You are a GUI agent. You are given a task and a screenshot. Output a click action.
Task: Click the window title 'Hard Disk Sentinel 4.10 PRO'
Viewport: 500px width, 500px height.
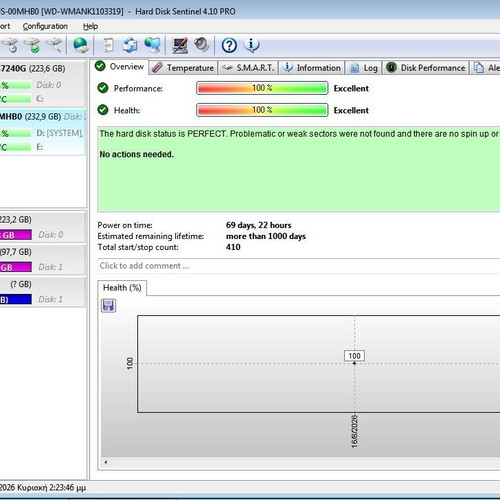185,12
